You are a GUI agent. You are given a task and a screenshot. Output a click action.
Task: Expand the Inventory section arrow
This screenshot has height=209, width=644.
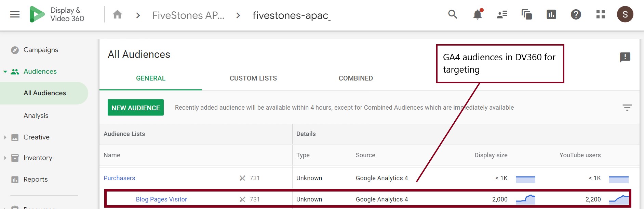5,158
